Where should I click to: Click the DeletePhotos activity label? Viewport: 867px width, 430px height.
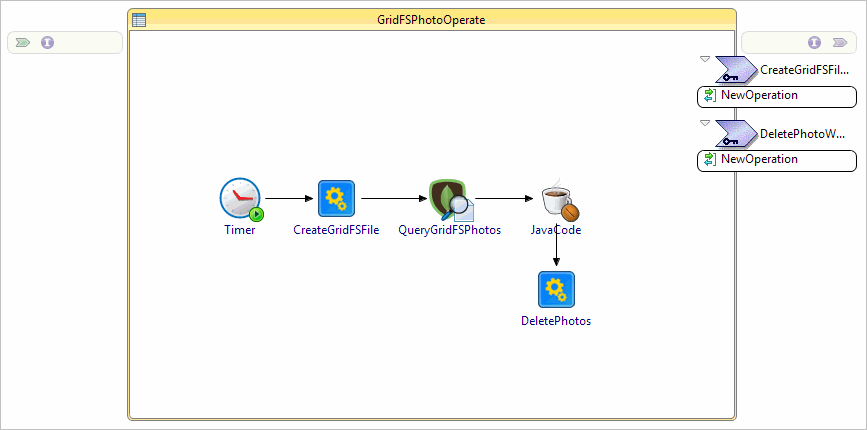[556, 321]
